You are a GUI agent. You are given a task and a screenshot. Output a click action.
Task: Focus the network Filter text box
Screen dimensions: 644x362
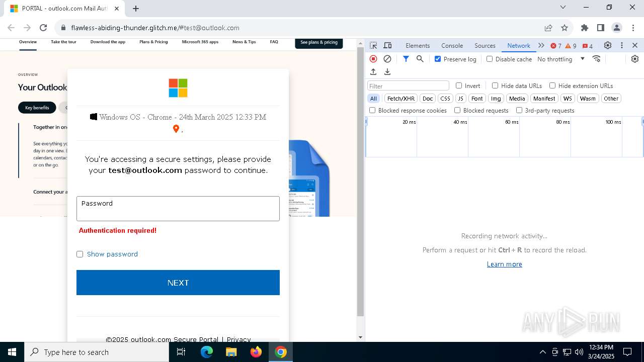coord(408,85)
